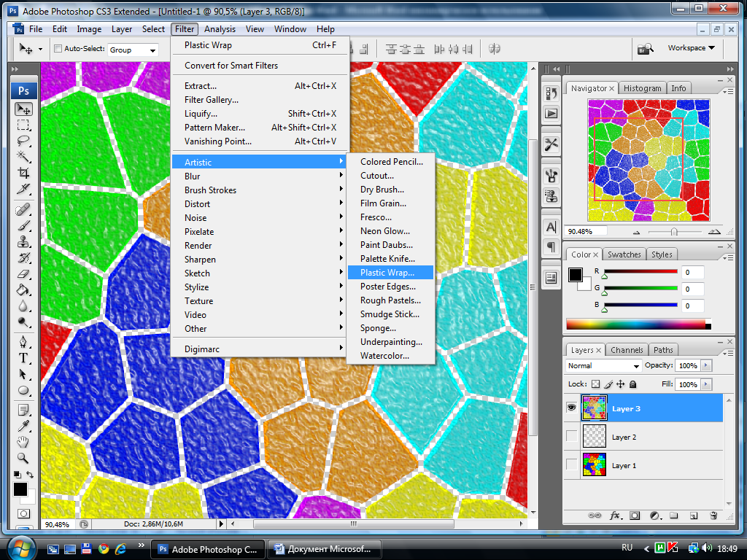
Task: Select the Zoom tool
Action: 23,458
